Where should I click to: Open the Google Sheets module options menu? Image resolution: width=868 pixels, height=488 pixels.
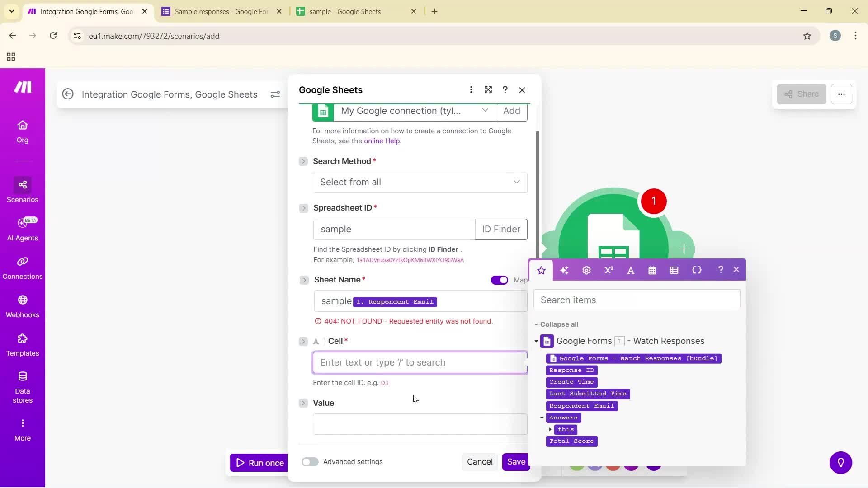click(x=471, y=90)
